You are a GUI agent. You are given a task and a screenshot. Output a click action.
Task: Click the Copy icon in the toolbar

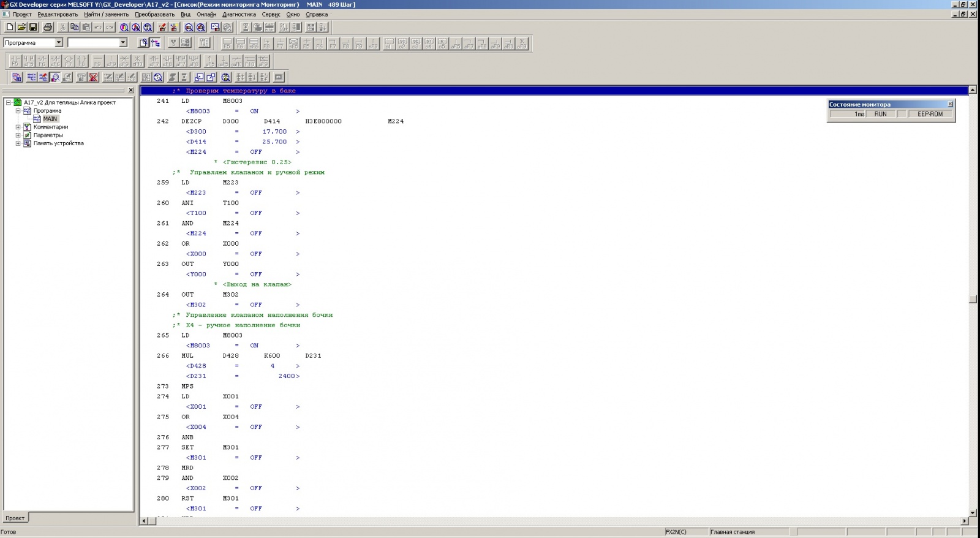[x=74, y=27]
